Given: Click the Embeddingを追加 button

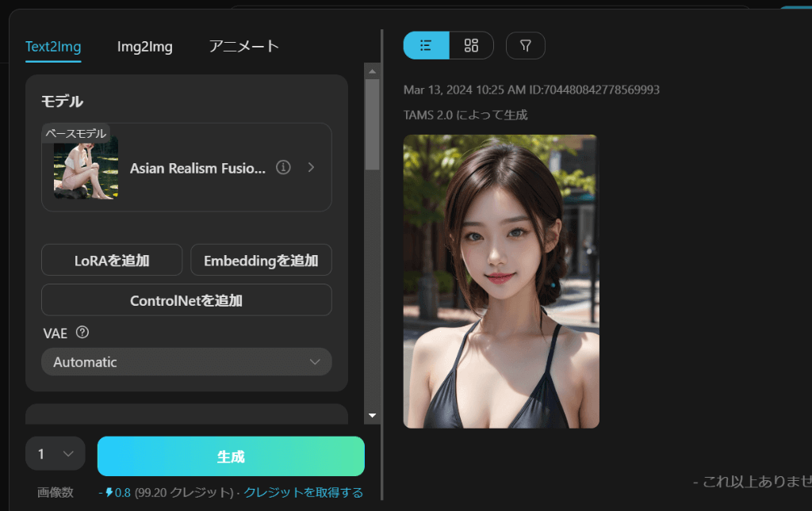Looking at the screenshot, I should tap(261, 260).
